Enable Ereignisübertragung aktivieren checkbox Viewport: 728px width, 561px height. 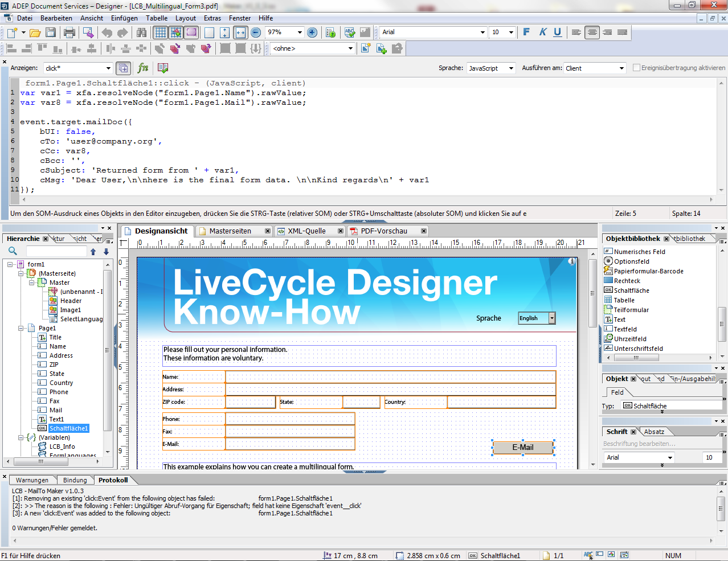click(637, 68)
